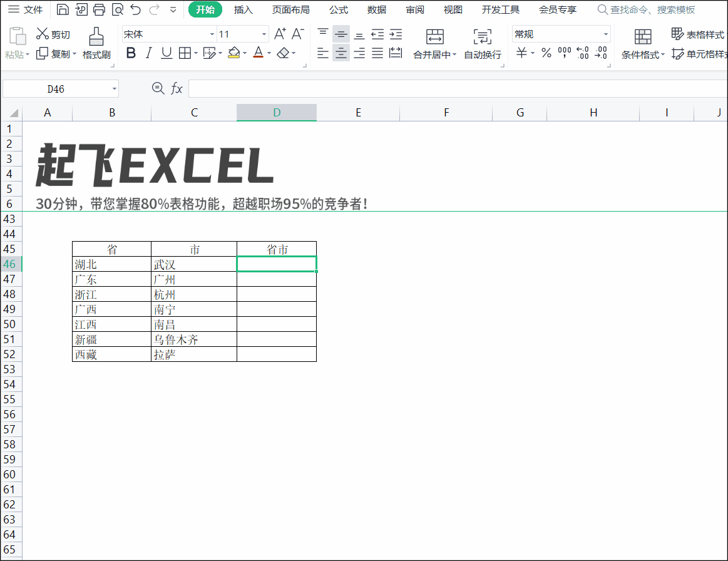Screen dimensions: 728x561
Task: Open the font name 宋体 dropdown
Action: [212, 34]
